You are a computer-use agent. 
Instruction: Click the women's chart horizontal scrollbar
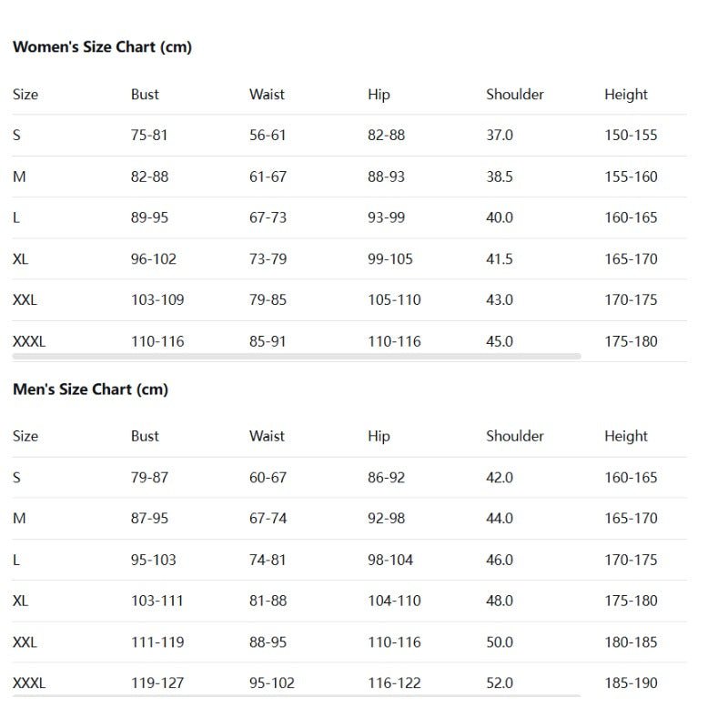point(297,357)
